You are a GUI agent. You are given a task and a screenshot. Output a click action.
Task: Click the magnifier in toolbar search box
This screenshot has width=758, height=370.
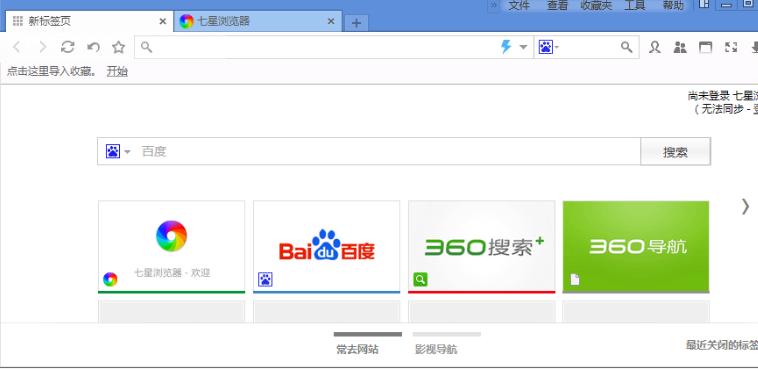[627, 47]
